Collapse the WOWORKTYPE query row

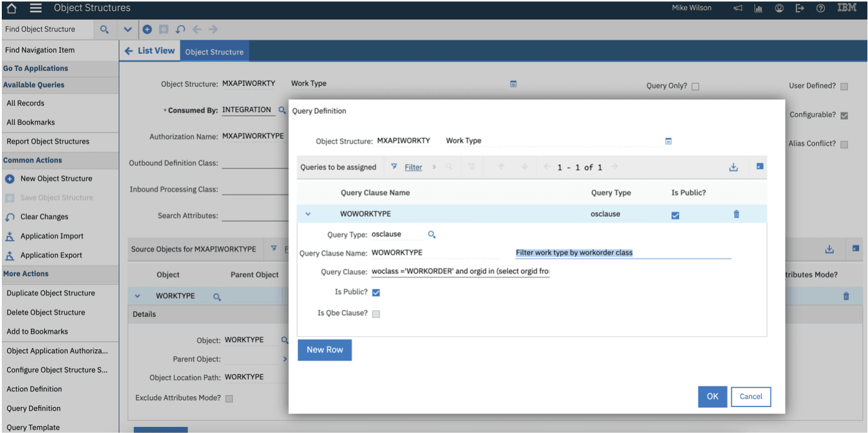[308, 214]
